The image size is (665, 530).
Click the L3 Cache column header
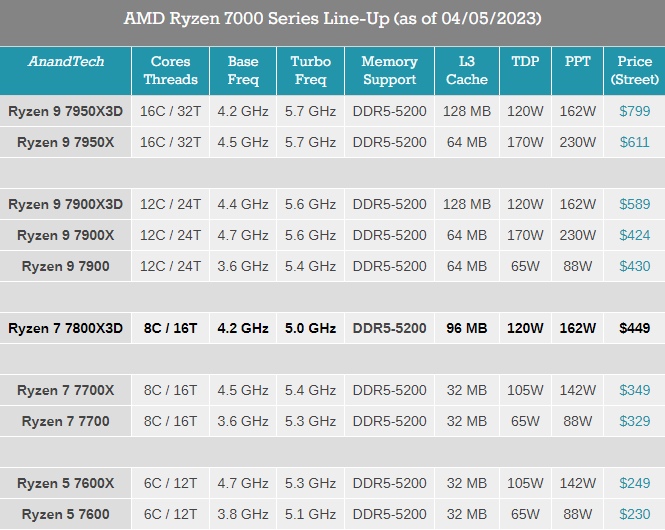(466, 71)
